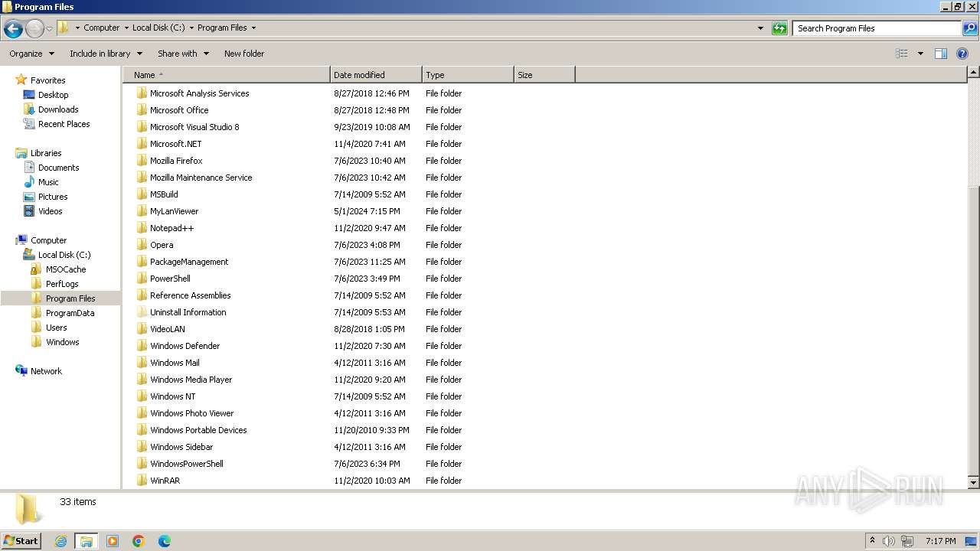Open address bar history dropdown
Screen dimensions: 980x551
[760, 28]
